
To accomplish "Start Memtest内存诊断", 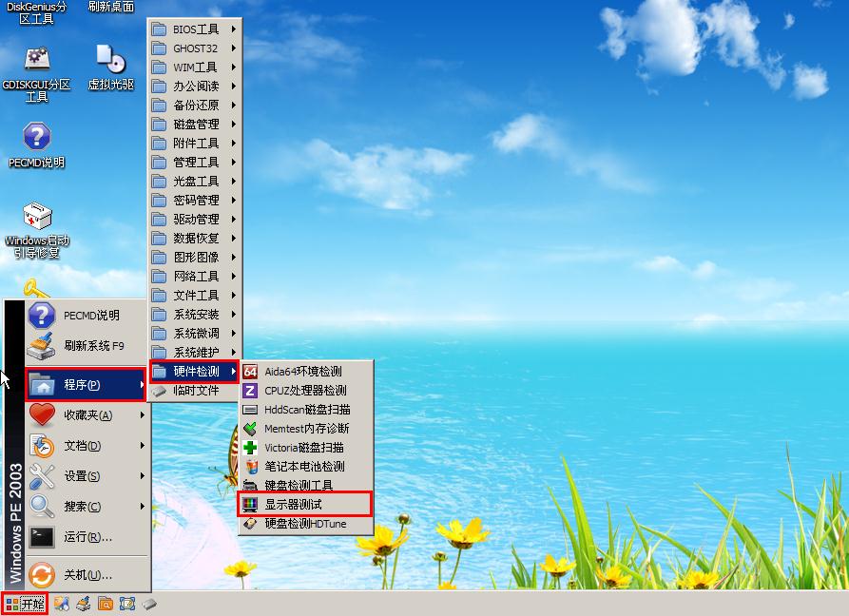I will click(306, 428).
